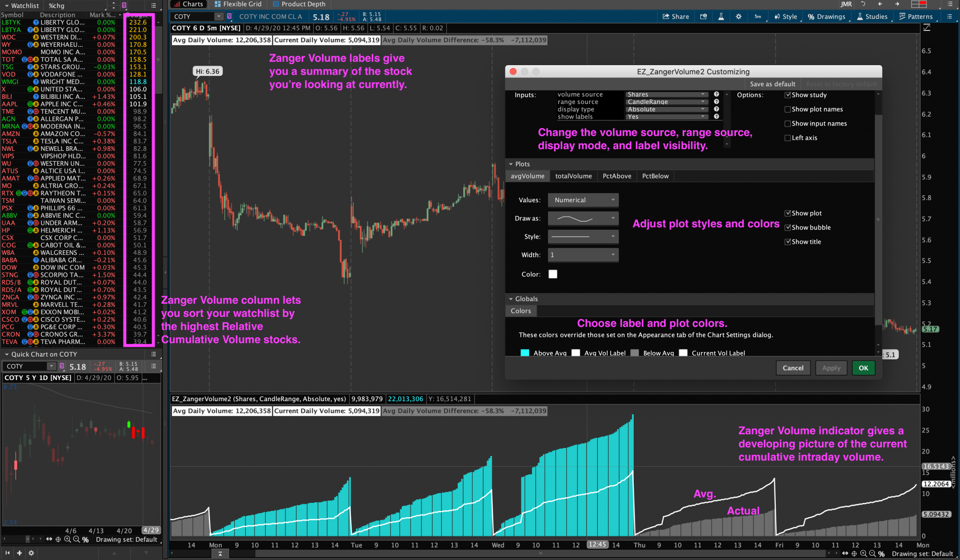Screen dimensions: 960x560
Task: Open the range source CandleRange dropdown
Action: coord(666,102)
